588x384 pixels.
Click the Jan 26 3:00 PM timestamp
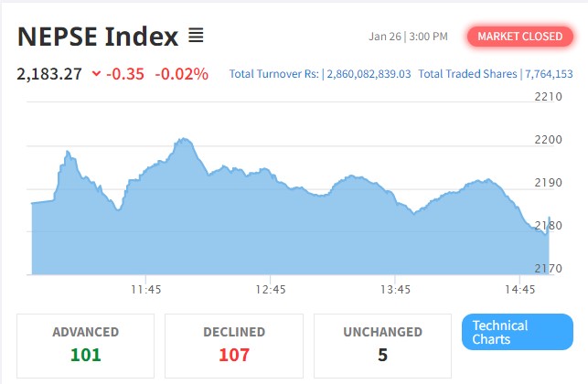coord(408,37)
